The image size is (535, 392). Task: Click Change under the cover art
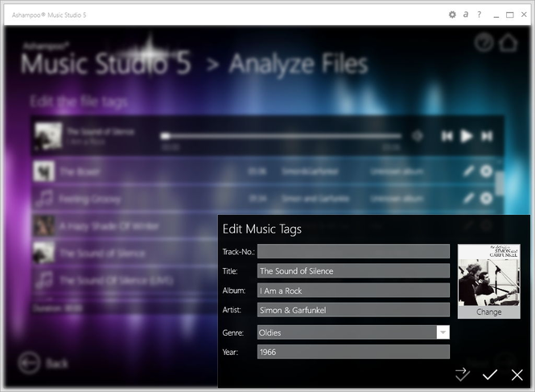pos(489,312)
